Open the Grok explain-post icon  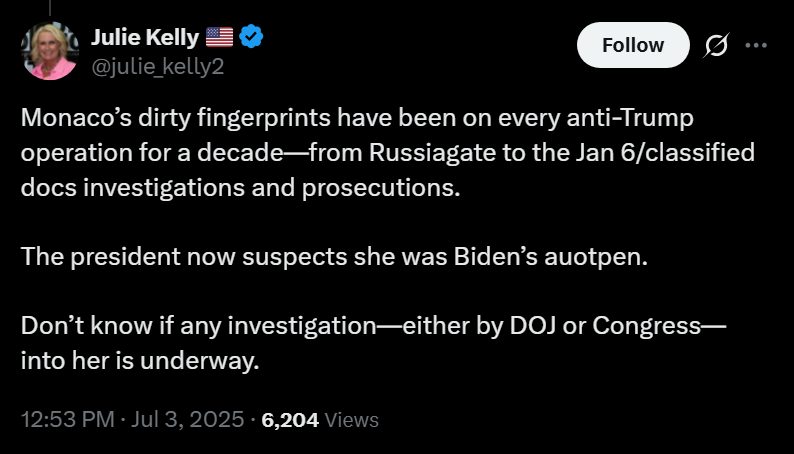point(716,45)
